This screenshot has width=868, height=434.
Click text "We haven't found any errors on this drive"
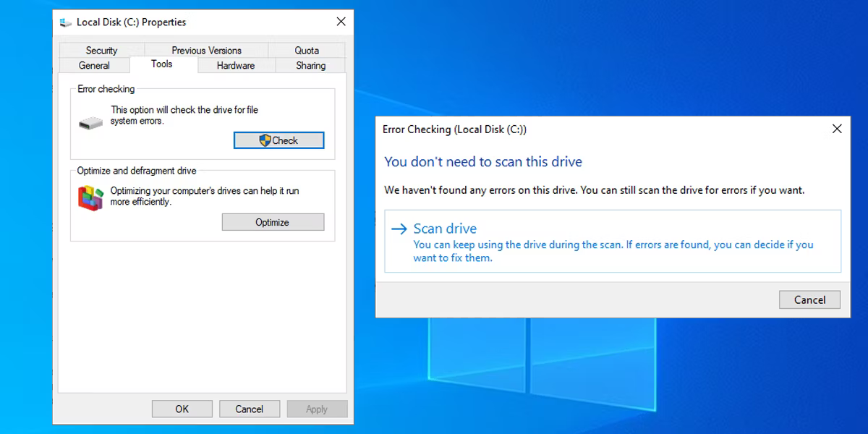pyautogui.click(x=480, y=190)
